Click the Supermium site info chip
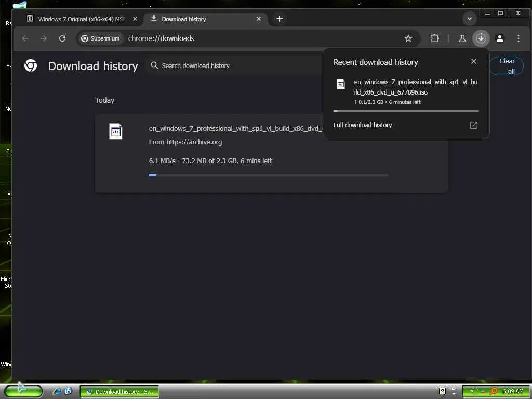The height and width of the screenshot is (399, 532). point(100,38)
